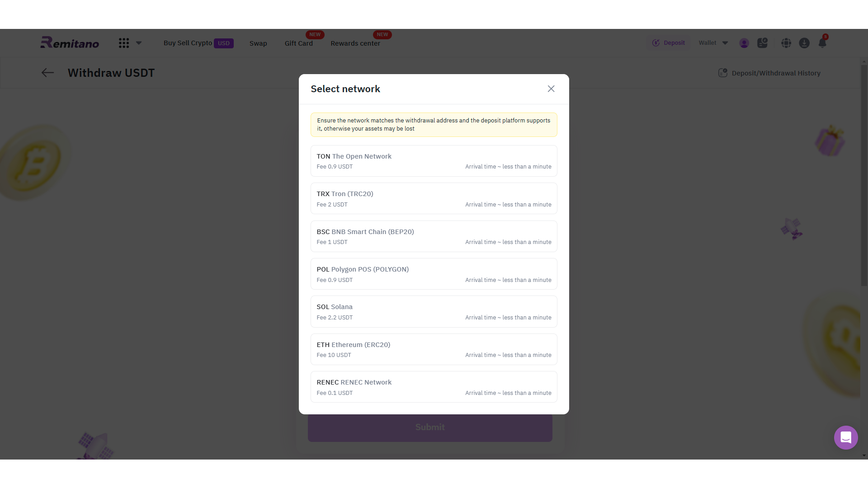Viewport: 868px width, 488px height.
Task: Open the apps grid menu icon
Action: click(124, 43)
